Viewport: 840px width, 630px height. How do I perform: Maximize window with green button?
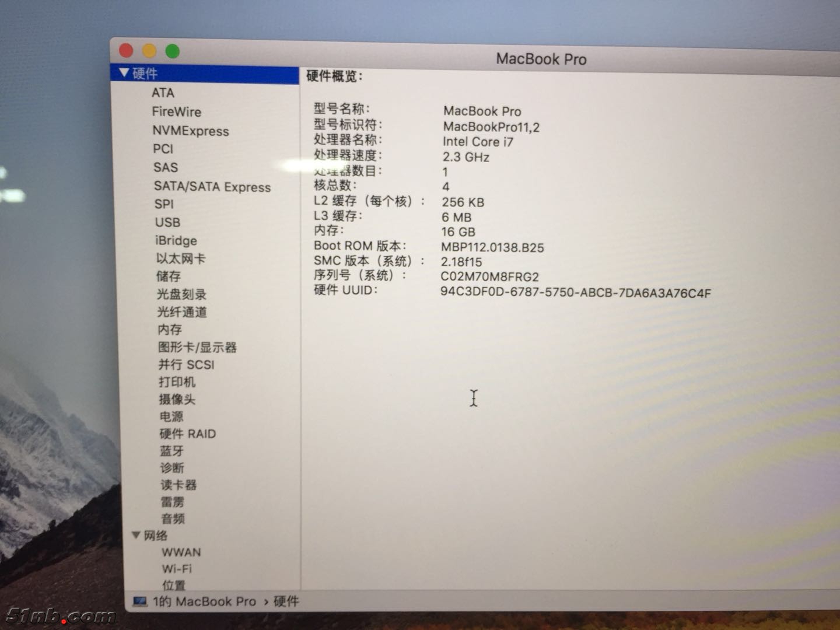[x=173, y=51]
